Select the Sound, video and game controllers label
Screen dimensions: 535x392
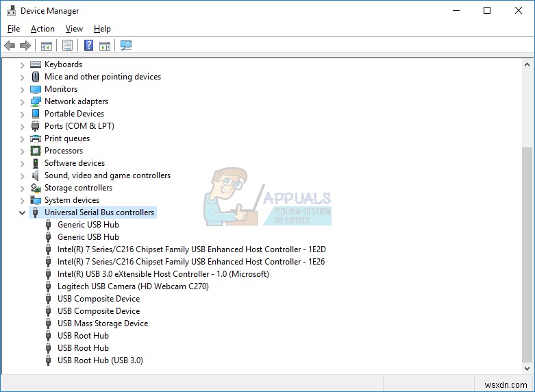click(x=108, y=175)
